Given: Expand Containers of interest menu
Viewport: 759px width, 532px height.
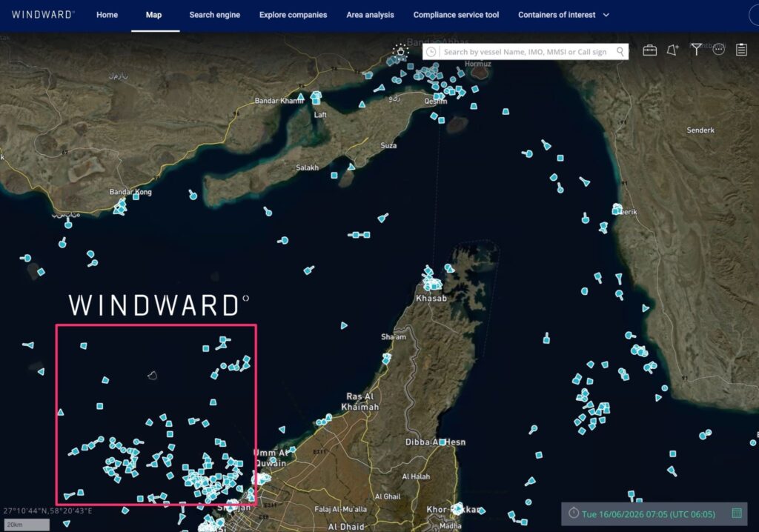Looking at the screenshot, I should (563, 15).
